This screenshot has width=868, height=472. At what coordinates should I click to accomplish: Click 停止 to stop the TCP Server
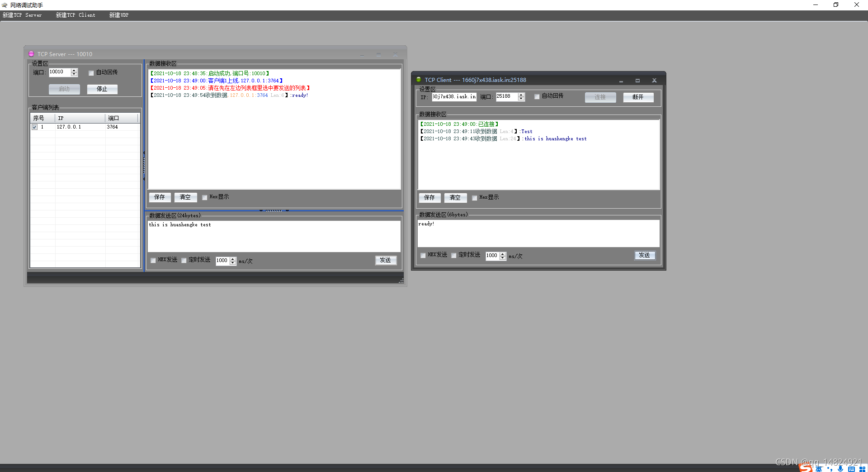click(x=102, y=89)
